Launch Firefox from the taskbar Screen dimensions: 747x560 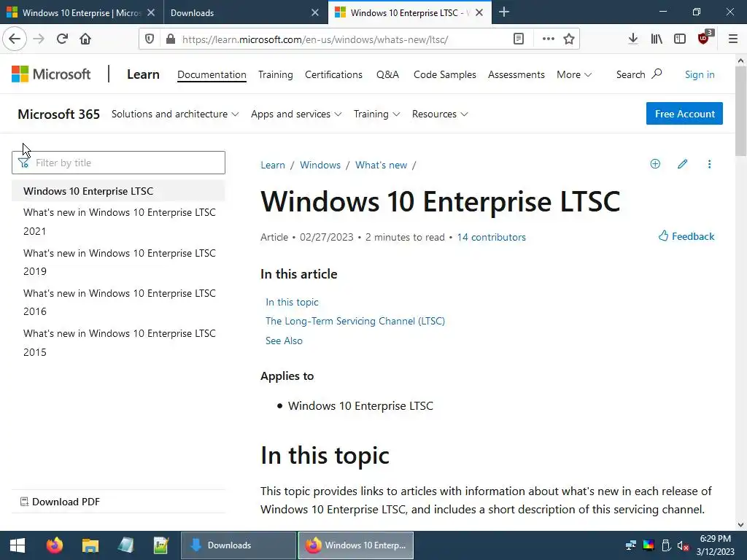(54, 545)
